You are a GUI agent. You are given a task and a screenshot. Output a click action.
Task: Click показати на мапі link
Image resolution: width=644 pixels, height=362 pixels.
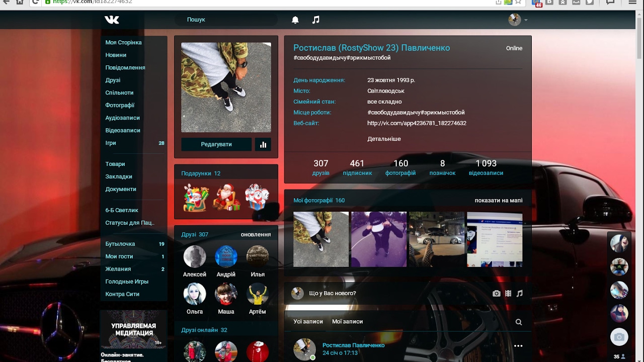pos(499,201)
